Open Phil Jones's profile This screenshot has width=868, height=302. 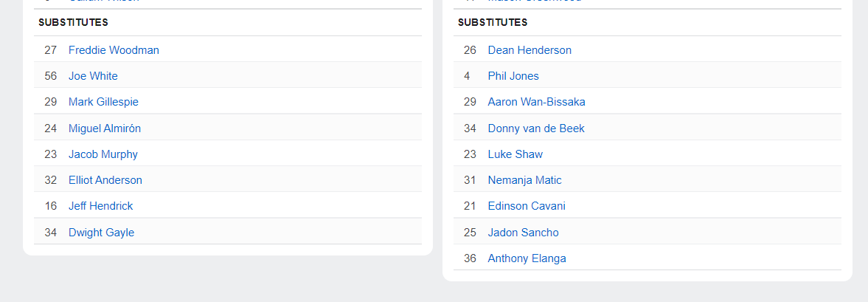click(x=513, y=76)
